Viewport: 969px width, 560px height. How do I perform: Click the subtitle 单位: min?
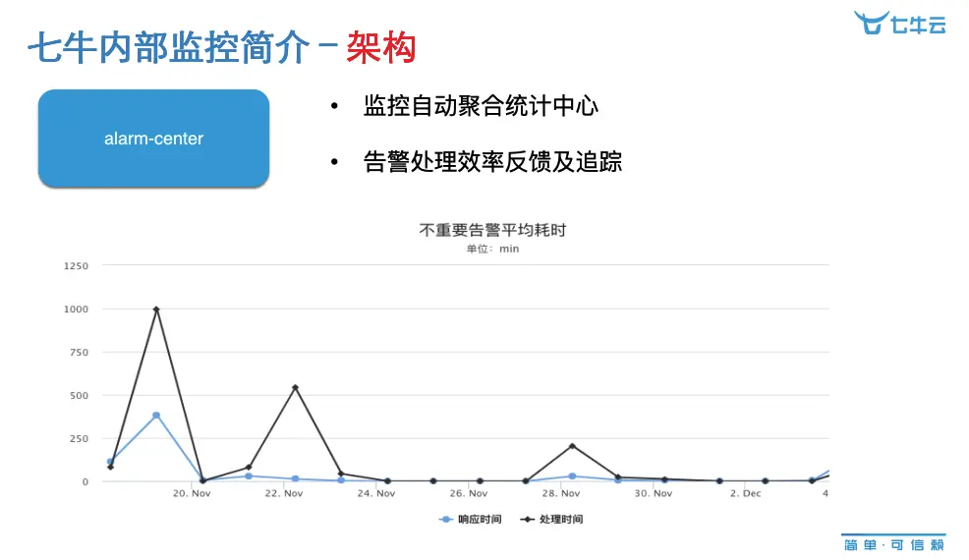(492, 249)
